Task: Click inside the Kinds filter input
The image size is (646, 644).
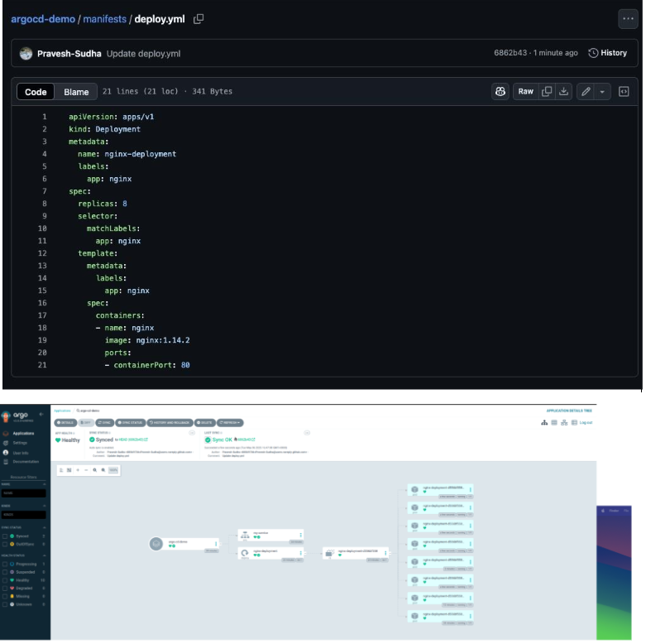Action: [23, 515]
